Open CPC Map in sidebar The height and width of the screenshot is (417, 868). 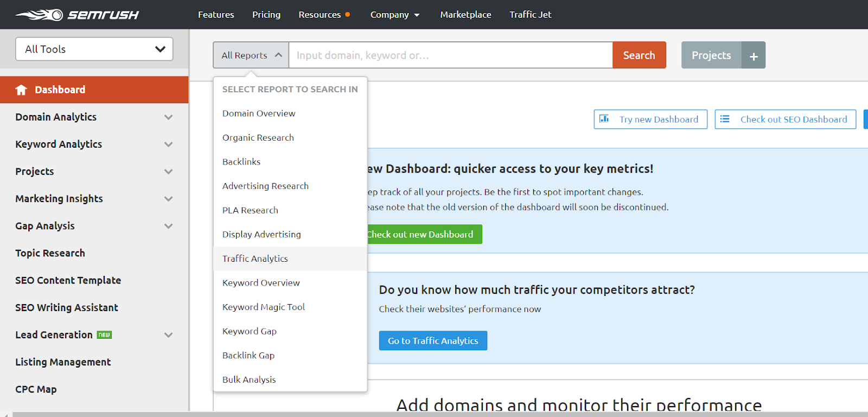point(36,389)
